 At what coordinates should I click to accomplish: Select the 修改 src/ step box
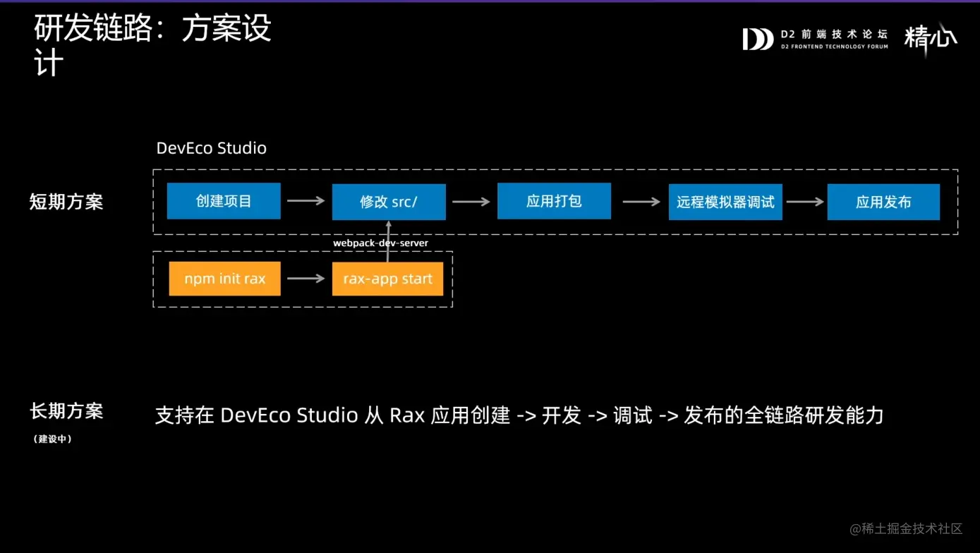click(x=389, y=202)
